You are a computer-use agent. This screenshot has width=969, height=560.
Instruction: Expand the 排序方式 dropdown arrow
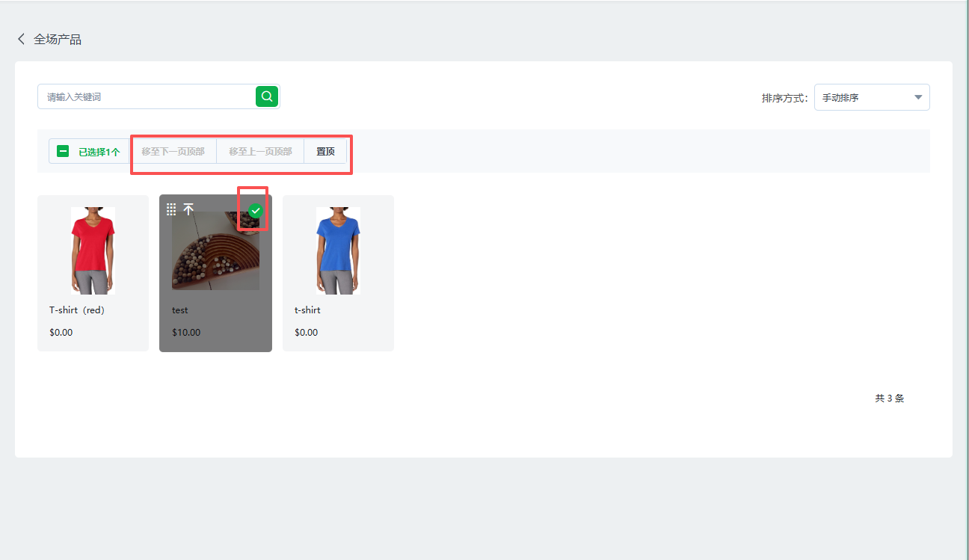pyautogui.click(x=918, y=97)
